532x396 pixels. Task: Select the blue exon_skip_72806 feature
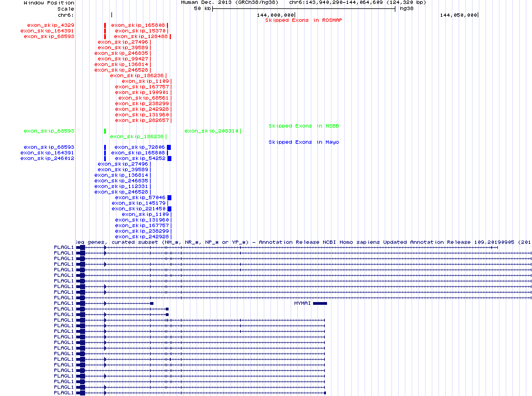(x=140, y=147)
